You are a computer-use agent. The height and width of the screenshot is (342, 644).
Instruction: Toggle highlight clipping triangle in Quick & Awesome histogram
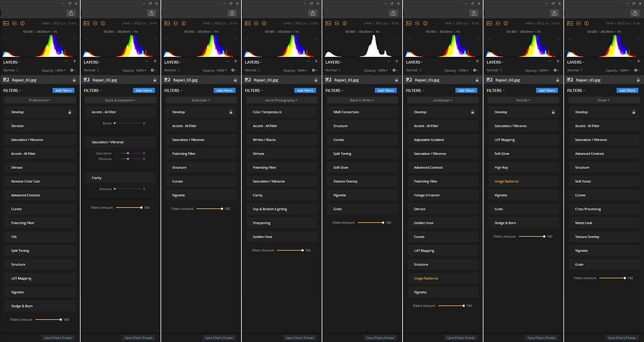pos(155,39)
